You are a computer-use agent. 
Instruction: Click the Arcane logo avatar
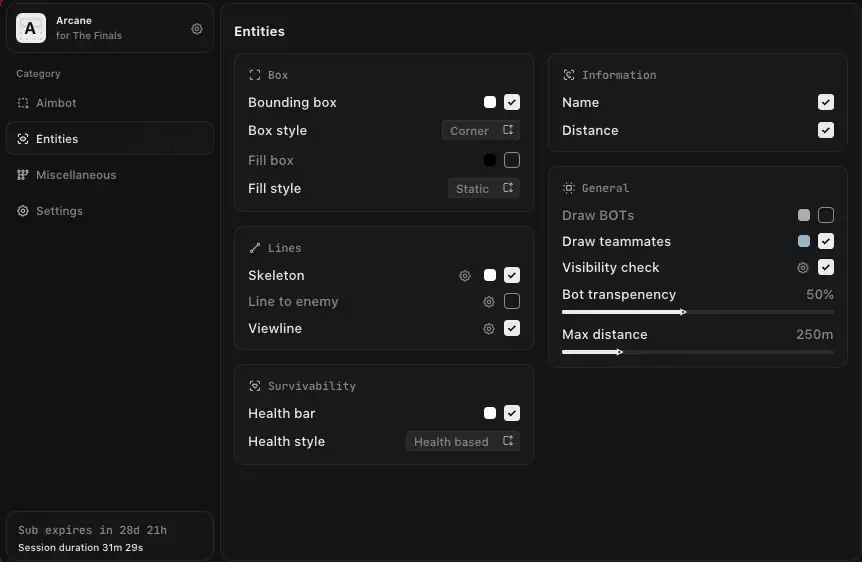pos(31,28)
